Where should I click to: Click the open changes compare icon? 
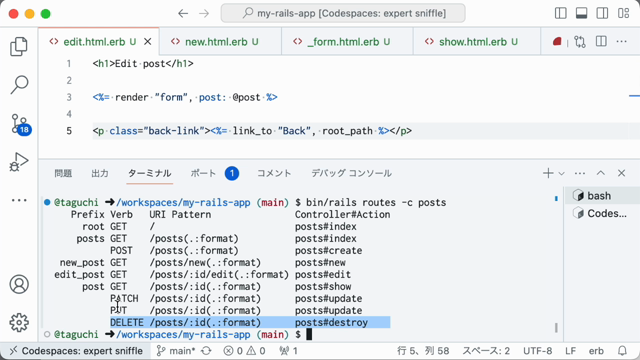click(x=580, y=42)
